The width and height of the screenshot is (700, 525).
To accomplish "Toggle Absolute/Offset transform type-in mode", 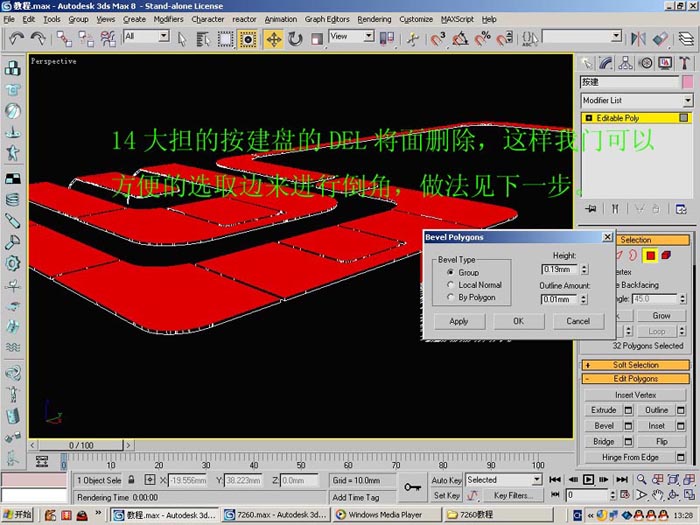I will click(x=150, y=480).
